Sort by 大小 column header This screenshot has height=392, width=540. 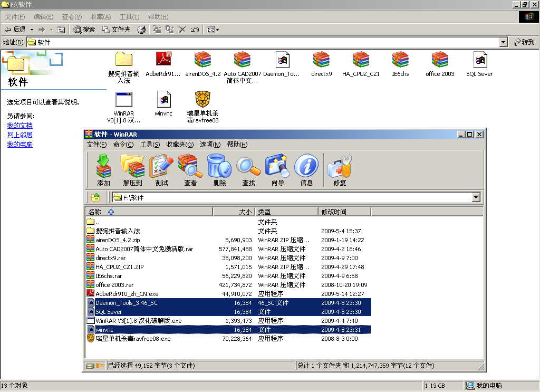coord(234,212)
